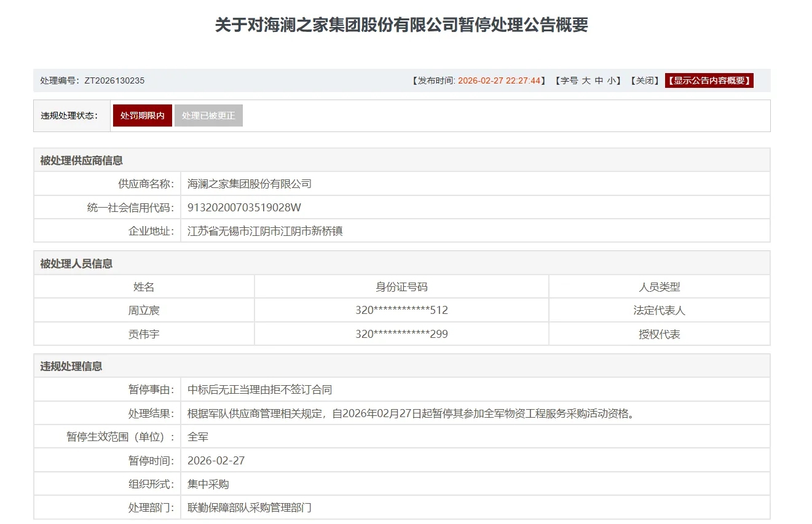The width and height of the screenshot is (812, 524).
Task: Click the suspension reason 中标后无正当理由拒不签订合同
Action: click(x=258, y=389)
